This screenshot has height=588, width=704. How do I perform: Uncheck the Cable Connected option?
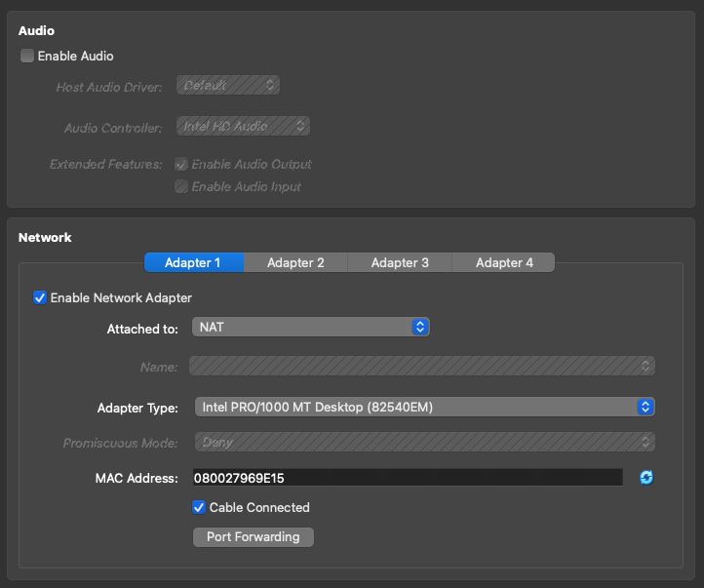(199, 507)
